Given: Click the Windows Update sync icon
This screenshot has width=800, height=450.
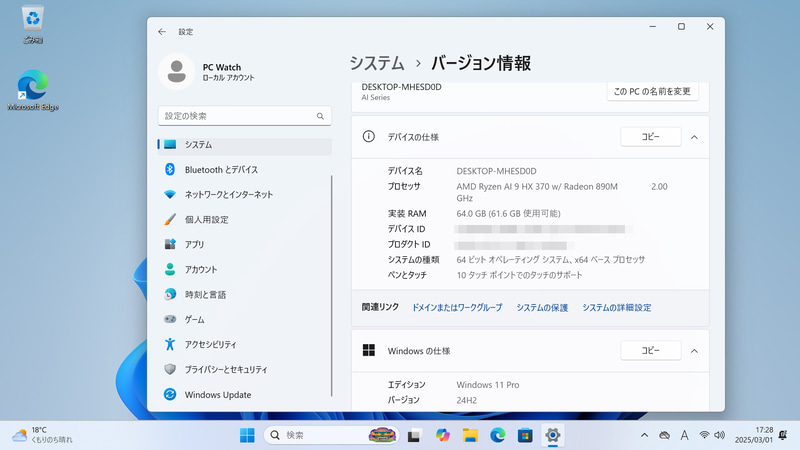Looking at the screenshot, I should click(170, 394).
